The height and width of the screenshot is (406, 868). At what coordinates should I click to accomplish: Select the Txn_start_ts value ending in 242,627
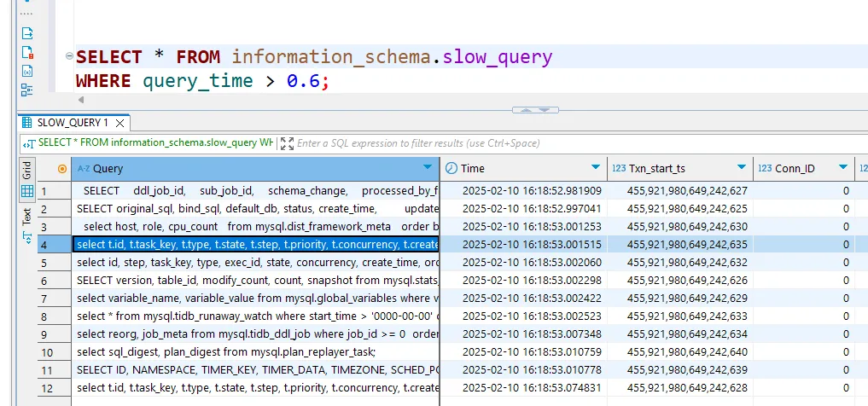tap(679, 191)
